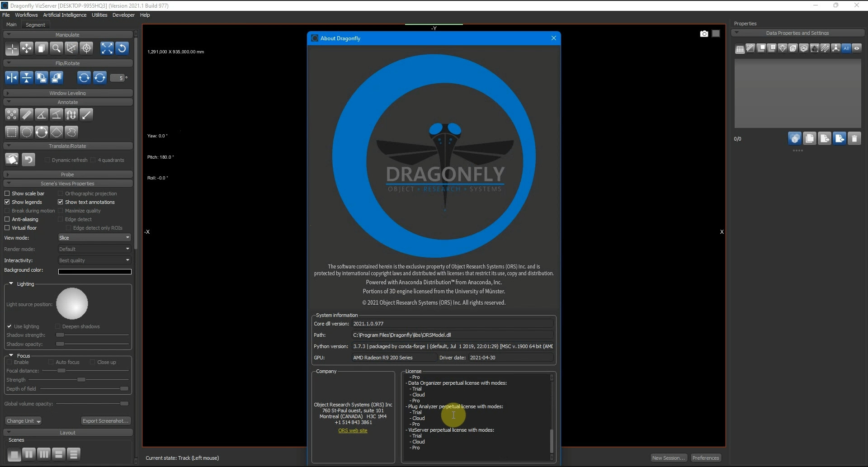868x467 pixels.
Task: Select the single scene layout icon
Action: 14,454
